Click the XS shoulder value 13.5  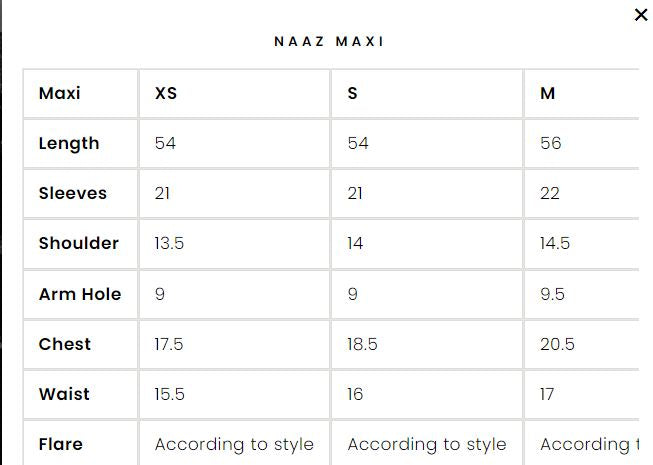170,243
